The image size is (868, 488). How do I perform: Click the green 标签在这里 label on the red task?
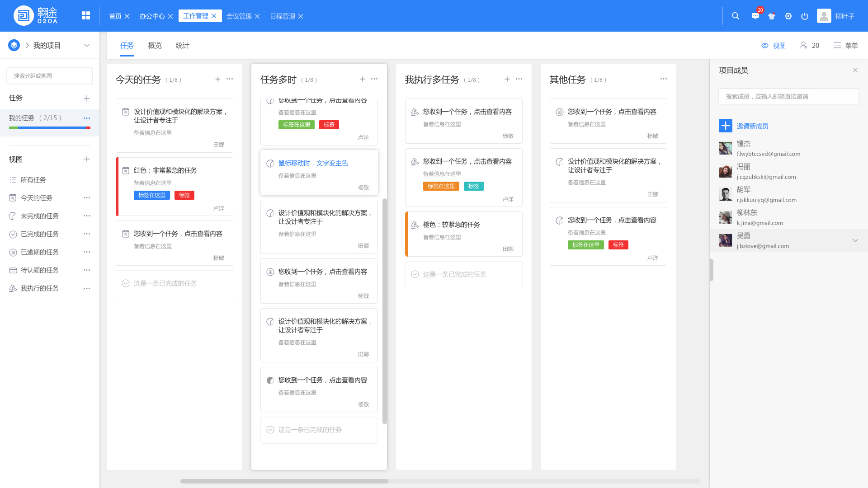click(x=152, y=195)
